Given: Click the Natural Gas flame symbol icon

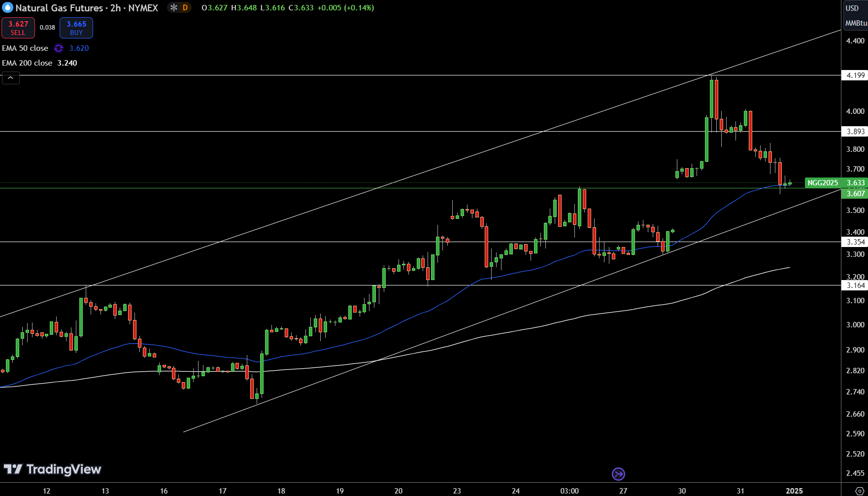Looking at the screenshot, I should click(7, 8).
